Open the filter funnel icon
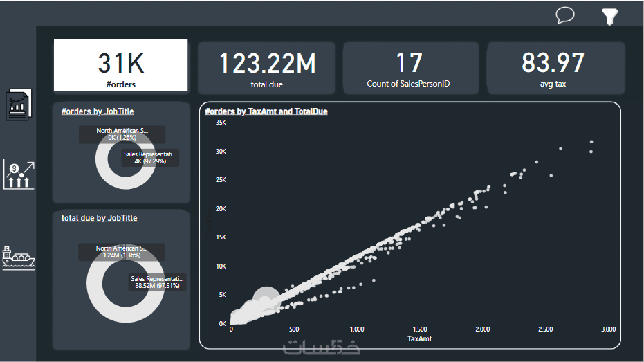 pos(610,17)
